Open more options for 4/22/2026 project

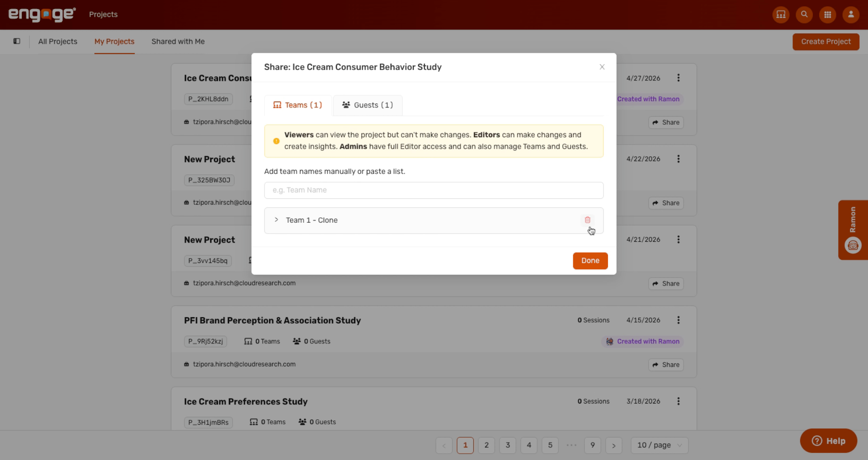pyautogui.click(x=678, y=159)
